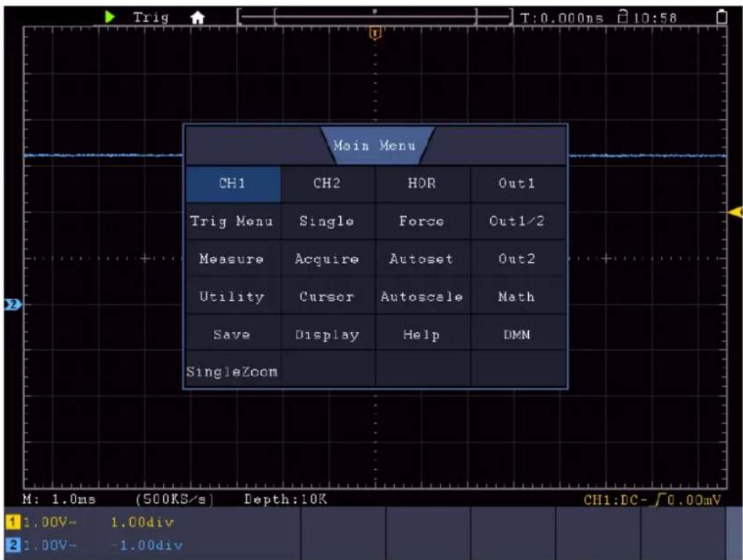Open the Math menu
The height and width of the screenshot is (560, 743).
pos(517,297)
